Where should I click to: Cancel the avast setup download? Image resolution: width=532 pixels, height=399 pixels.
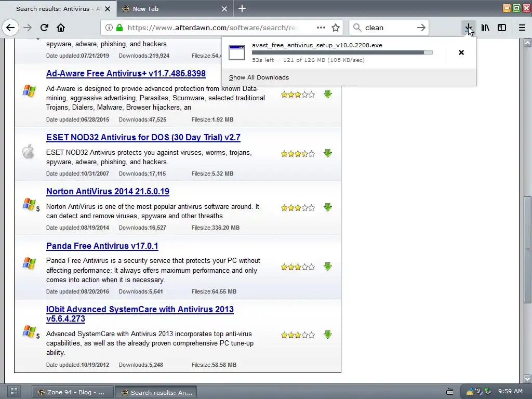coord(461,52)
